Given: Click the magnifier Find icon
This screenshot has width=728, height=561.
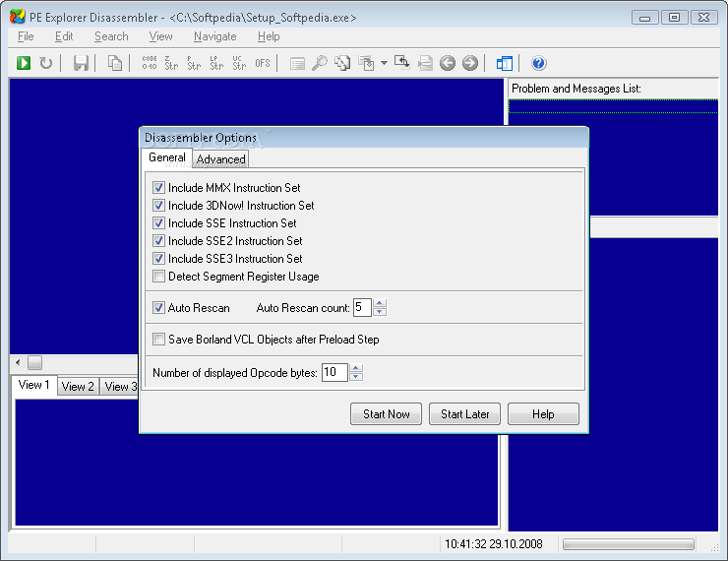Looking at the screenshot, I should pos(320,63).
